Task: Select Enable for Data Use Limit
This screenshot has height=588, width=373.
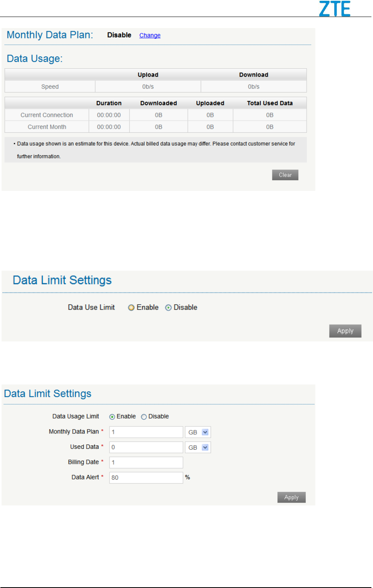Action: click(131, 308)
